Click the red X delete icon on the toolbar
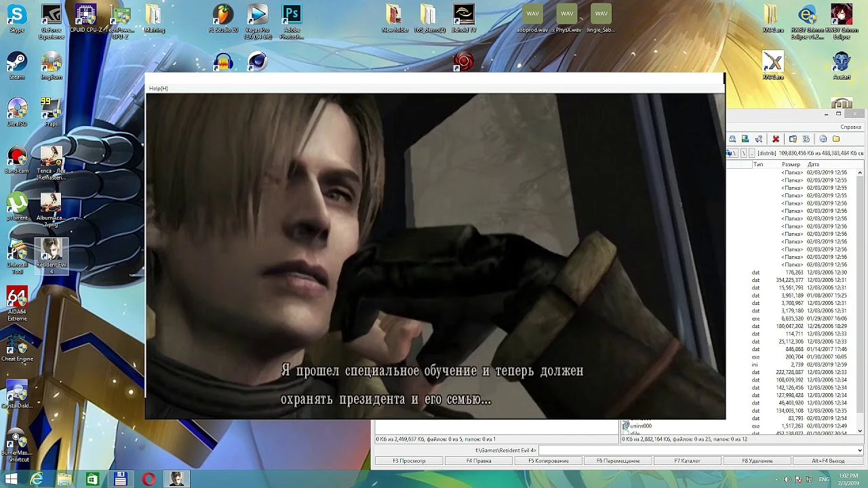This screenshot has height=488, width=868. click(x=776, y=139)
